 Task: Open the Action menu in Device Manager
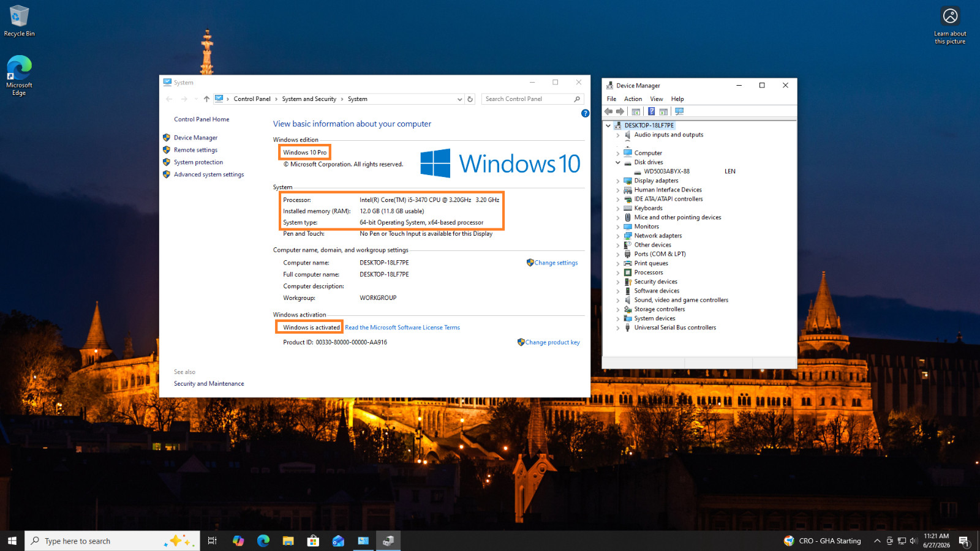[x=633, y=99]
